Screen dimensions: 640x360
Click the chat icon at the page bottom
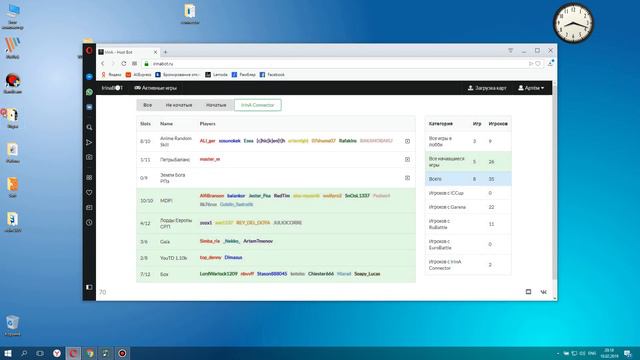pyautogui.click(x=528, y=292)
